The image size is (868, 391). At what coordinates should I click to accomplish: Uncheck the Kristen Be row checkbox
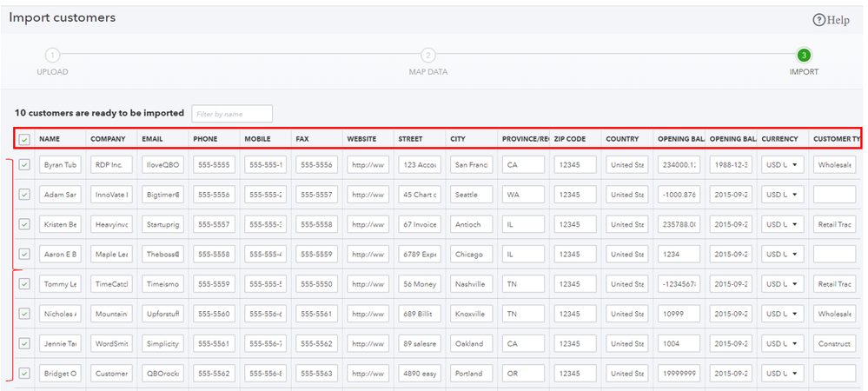[x=24, y=224]
